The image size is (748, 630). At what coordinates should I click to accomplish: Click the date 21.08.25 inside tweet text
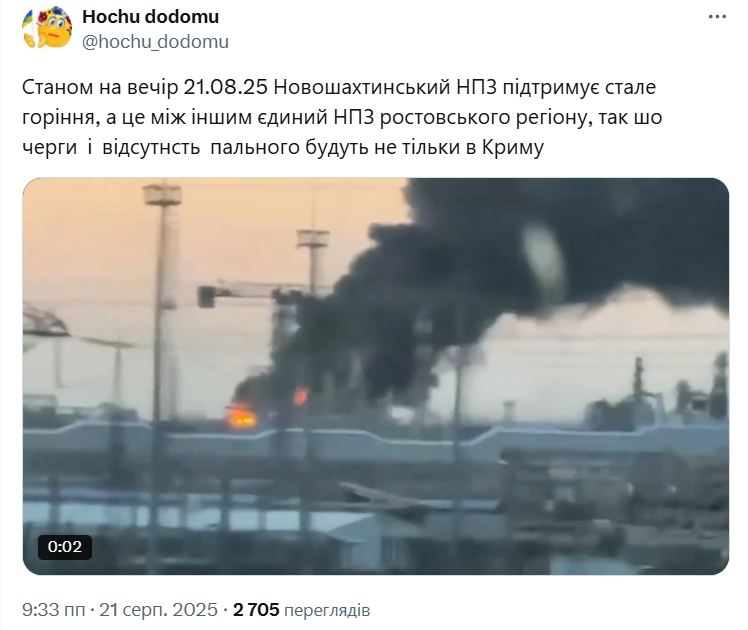coord(225,87)
